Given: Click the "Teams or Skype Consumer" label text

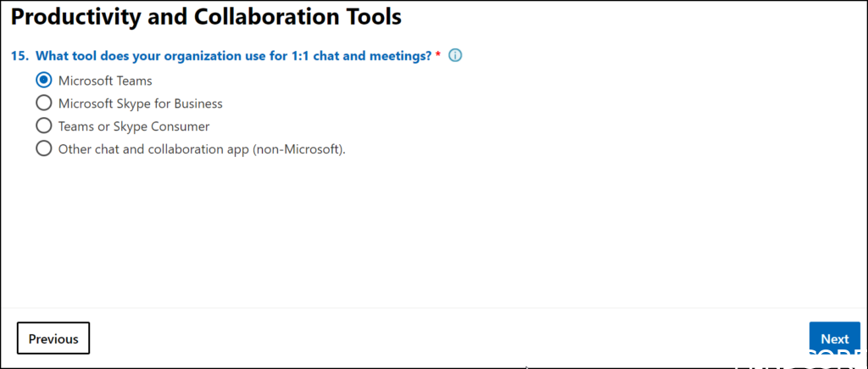Looking at the screenshot, I should point(133,126).
